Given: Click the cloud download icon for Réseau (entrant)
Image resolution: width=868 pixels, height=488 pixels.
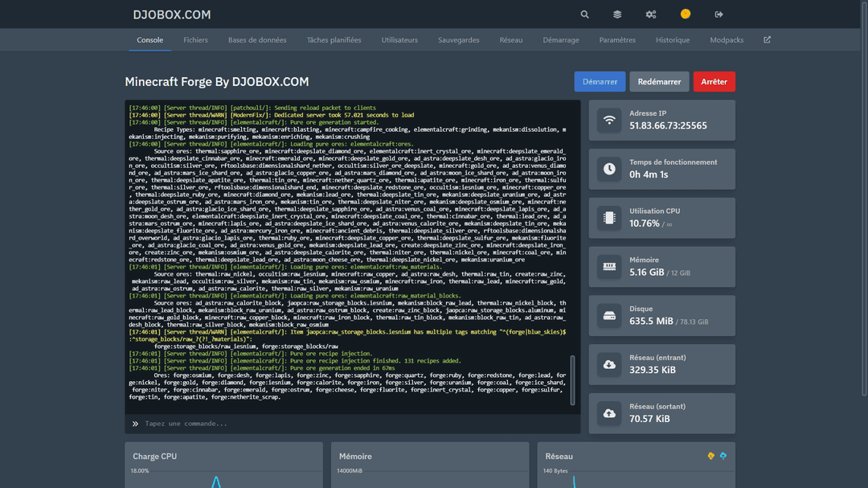Looking at the screenshot, I should pyautogui.click(x=609, y=364).
